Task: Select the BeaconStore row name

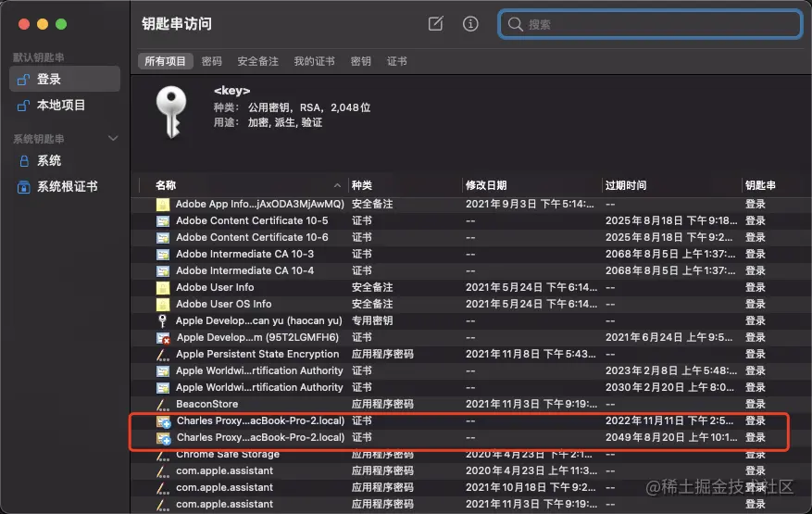Action: coord(207,404)
